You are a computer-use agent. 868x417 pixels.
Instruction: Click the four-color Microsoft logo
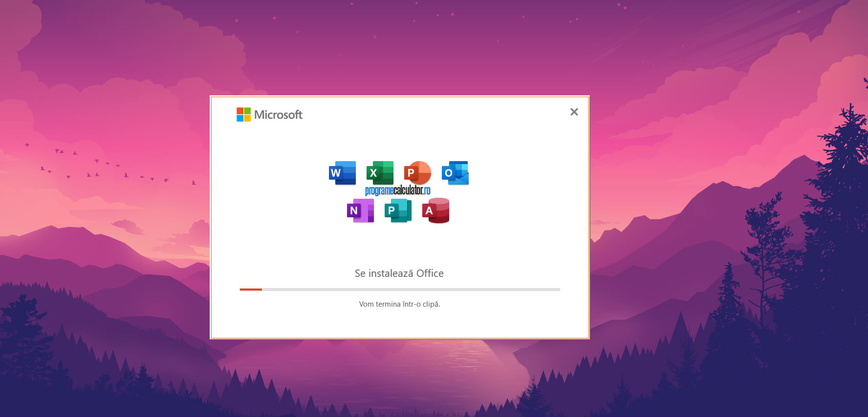coord(243,115)
